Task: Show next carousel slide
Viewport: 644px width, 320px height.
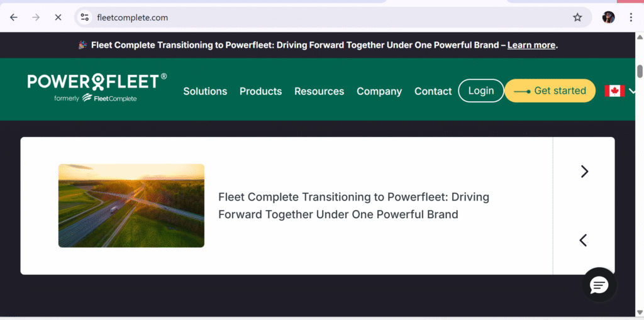Action: pos(584,171)
